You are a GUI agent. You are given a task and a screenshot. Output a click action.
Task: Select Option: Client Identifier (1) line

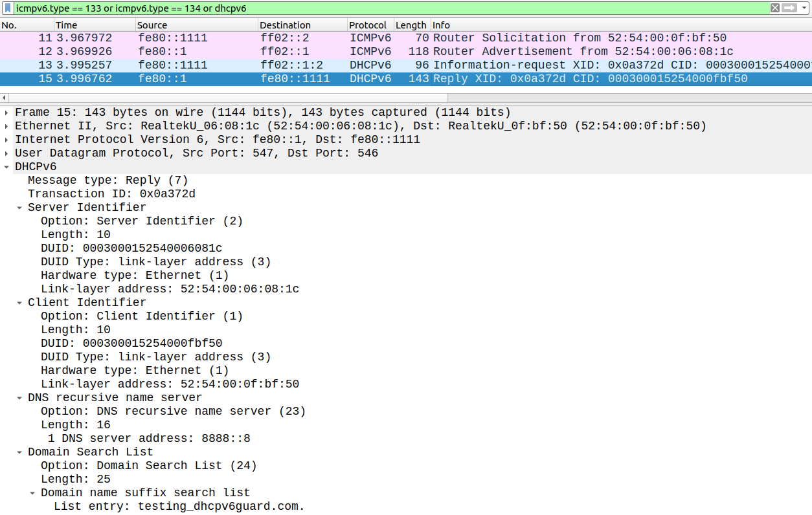pos(142,316)
